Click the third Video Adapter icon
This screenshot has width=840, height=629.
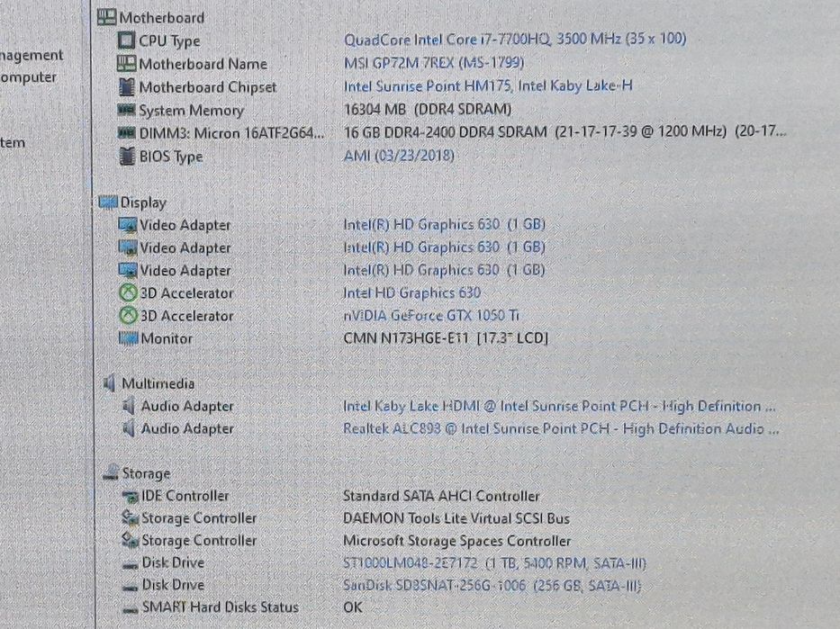coord(128,270)
